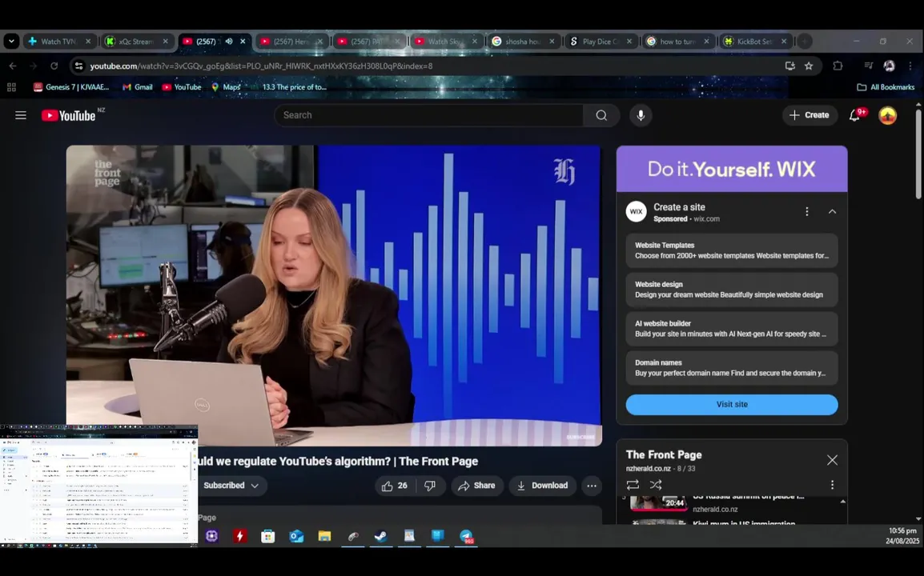This screenshot has height=576, width=924.
Task: Open the Gmail bookmark
Action: (137, 87)
